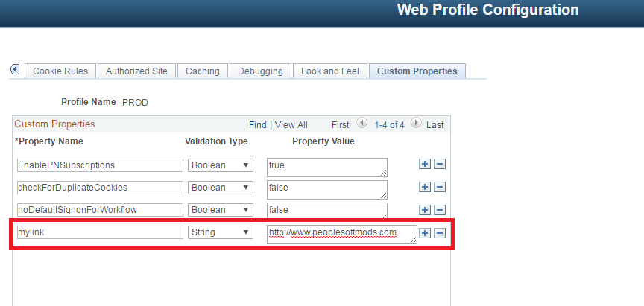The width and height of the screenshot is (644, 306).
Task: Click the mylink property name field
Action: [100, 232]
